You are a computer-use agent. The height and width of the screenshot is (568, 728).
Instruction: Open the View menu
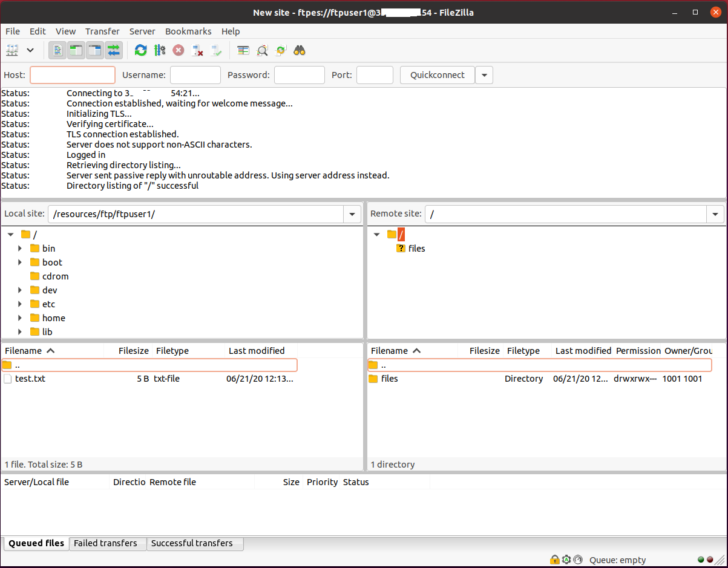coord(66,31)
